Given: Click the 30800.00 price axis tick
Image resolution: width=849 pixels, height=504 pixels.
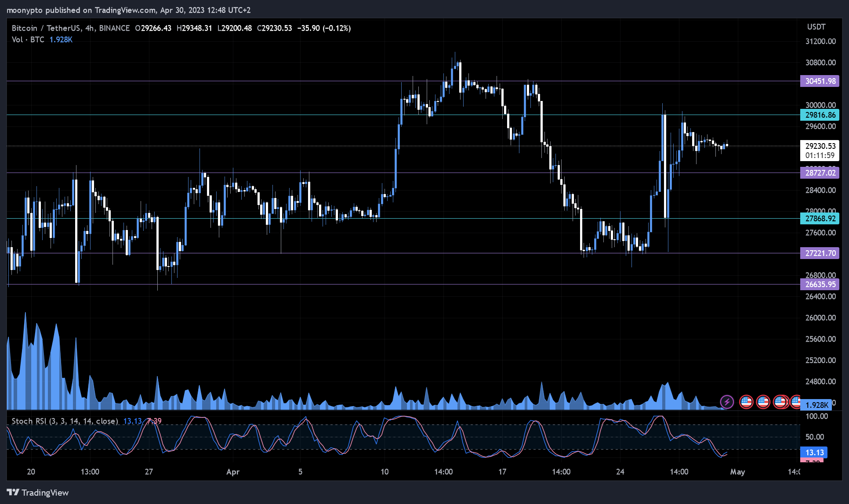Looking at the screenshot, I should click(820, 62).
